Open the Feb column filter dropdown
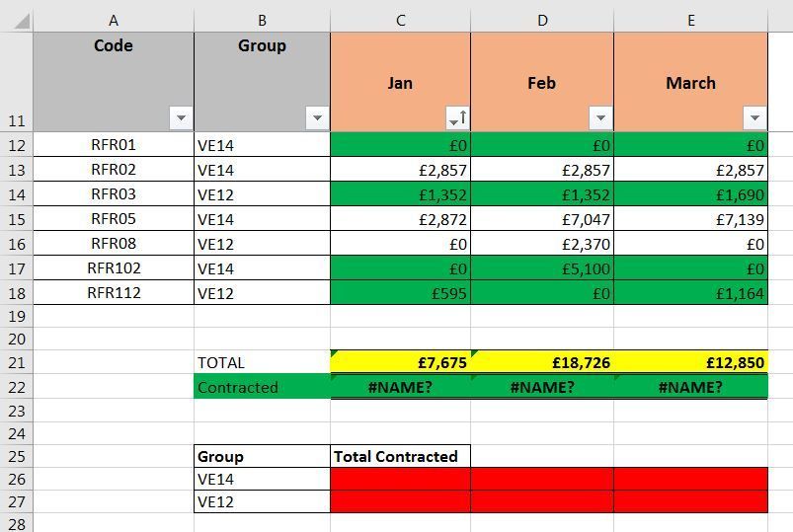The height and width of the screenshot is (532, 793). [x=600, y=118]
